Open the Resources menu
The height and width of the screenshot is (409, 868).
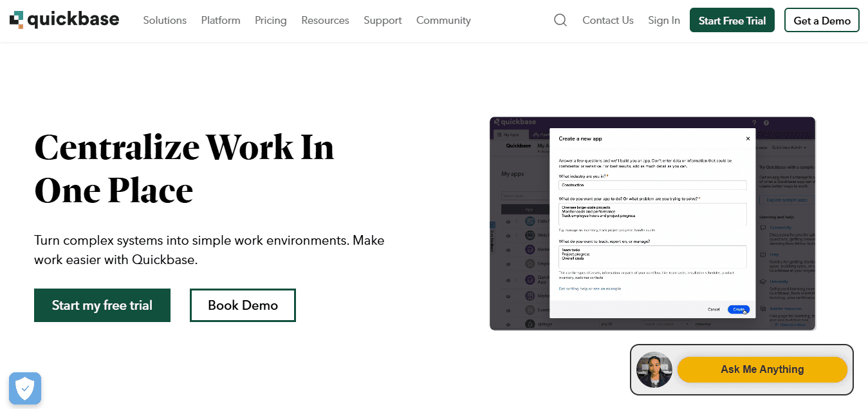[325, 21]
